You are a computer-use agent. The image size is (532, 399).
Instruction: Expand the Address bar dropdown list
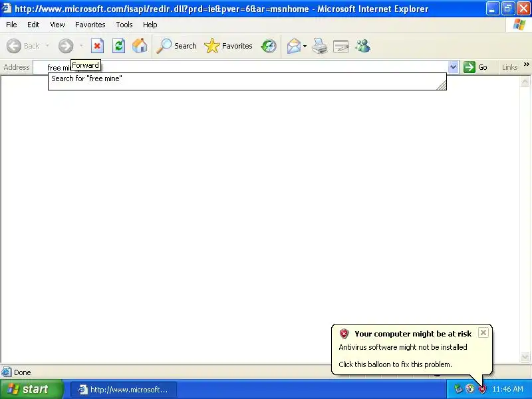(453, 67)
